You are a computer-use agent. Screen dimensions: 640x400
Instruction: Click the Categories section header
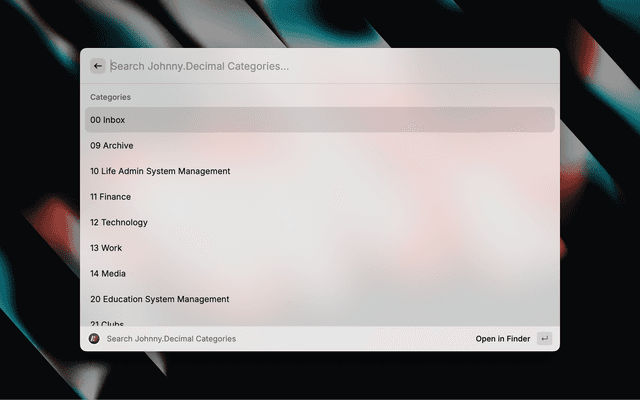110,97
